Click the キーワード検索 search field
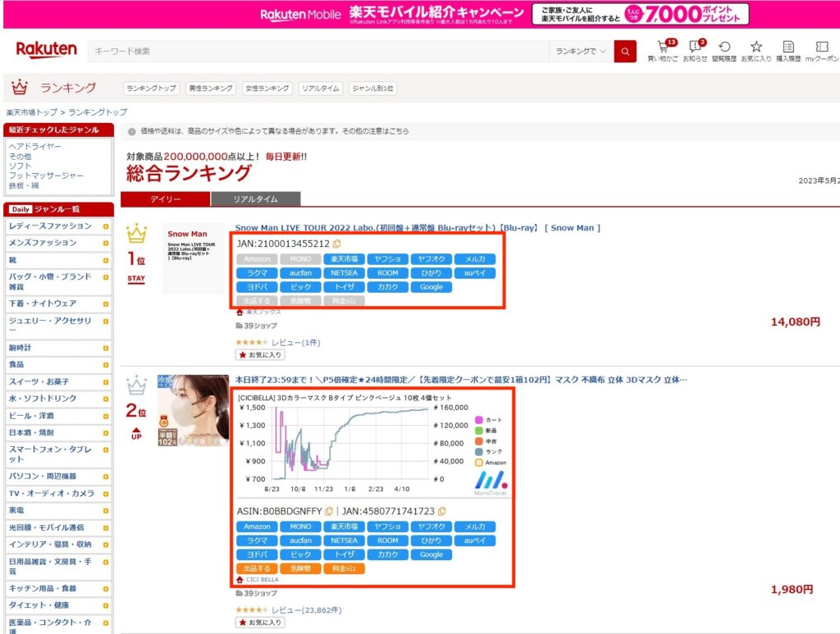Viewport: 840px width, 634px height. [x=318, y=52]
